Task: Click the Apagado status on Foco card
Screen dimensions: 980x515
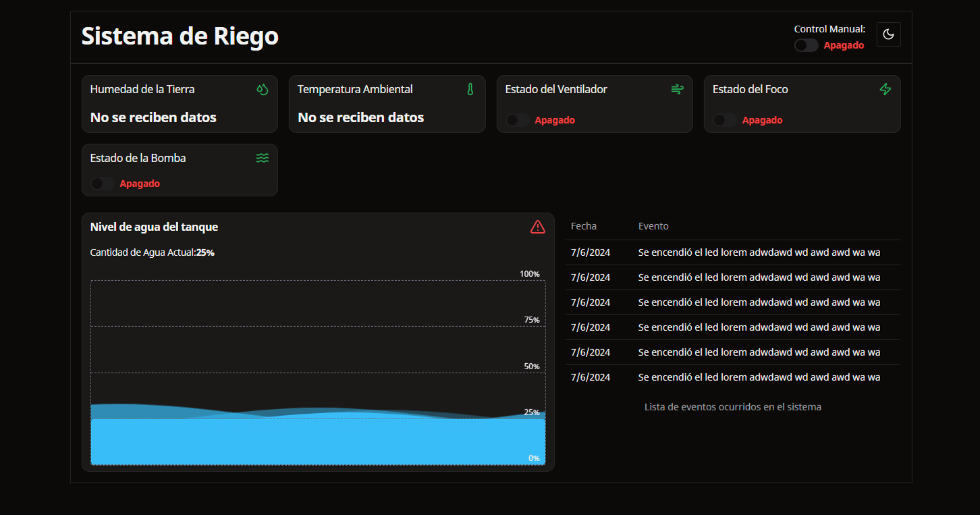Action: [x=763, y=120]
